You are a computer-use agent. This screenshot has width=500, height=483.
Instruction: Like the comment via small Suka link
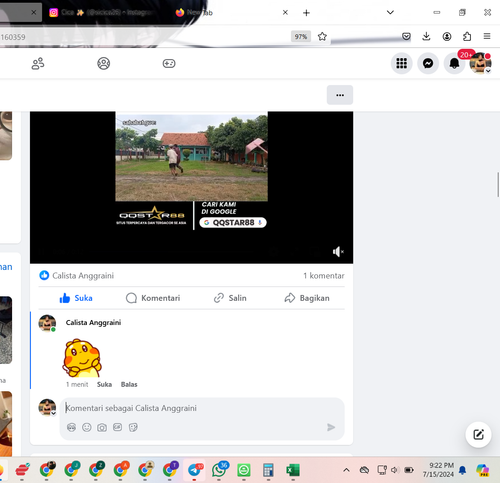coord(104,384)
